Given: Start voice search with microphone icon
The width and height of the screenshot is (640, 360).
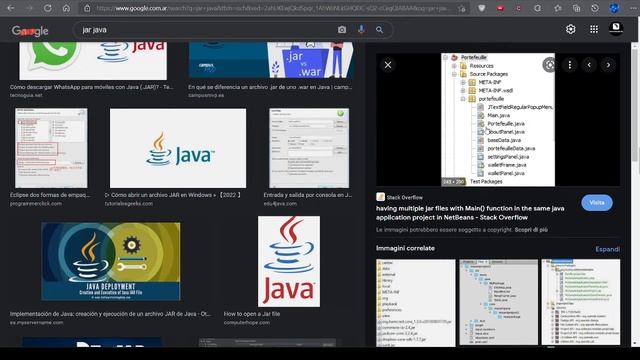Looking at the screenshot, I should pyautogui.click(x=361, y=30).
